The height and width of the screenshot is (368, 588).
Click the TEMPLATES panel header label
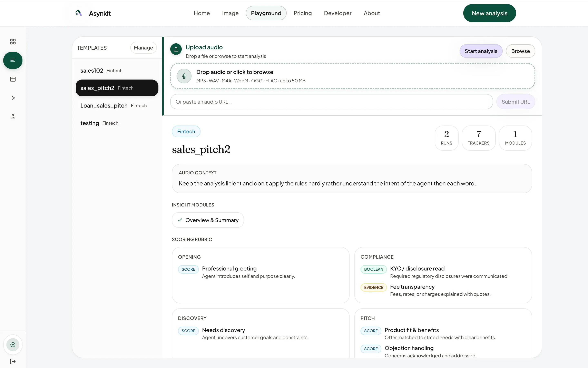pyautogui.click(x=92, y=48)
